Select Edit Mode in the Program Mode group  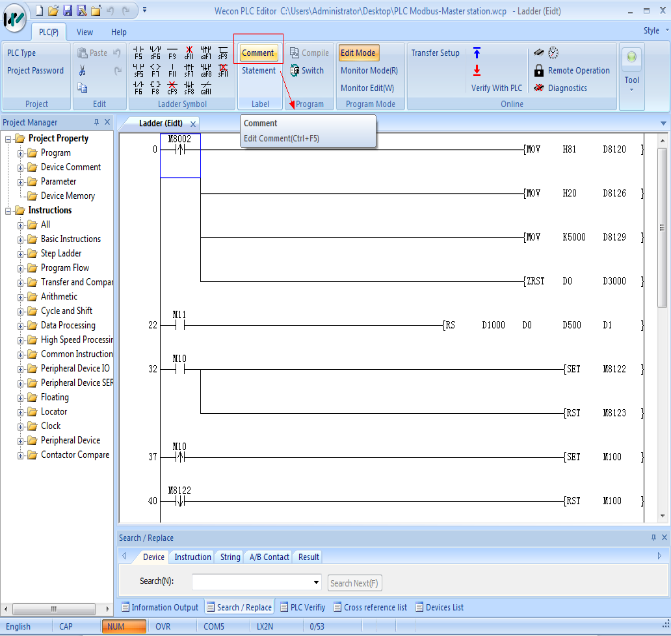click(x=358, y=53)
